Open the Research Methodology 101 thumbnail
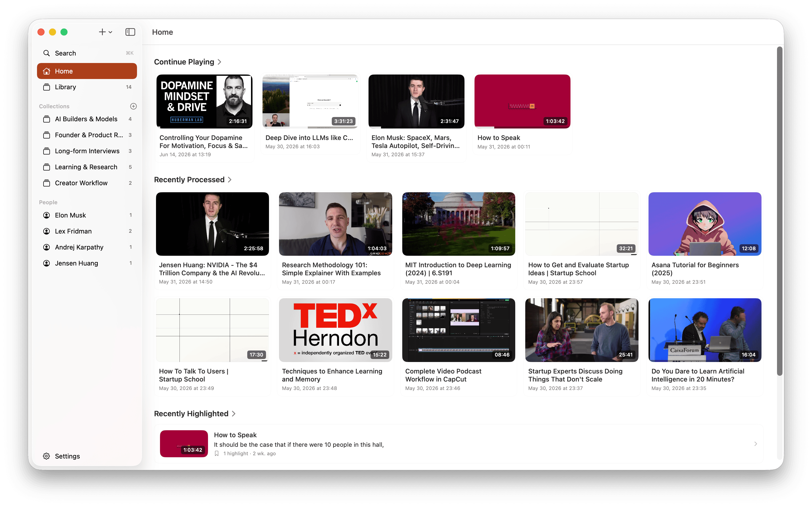This screenshot has width=812, height=507. [335, 224]
